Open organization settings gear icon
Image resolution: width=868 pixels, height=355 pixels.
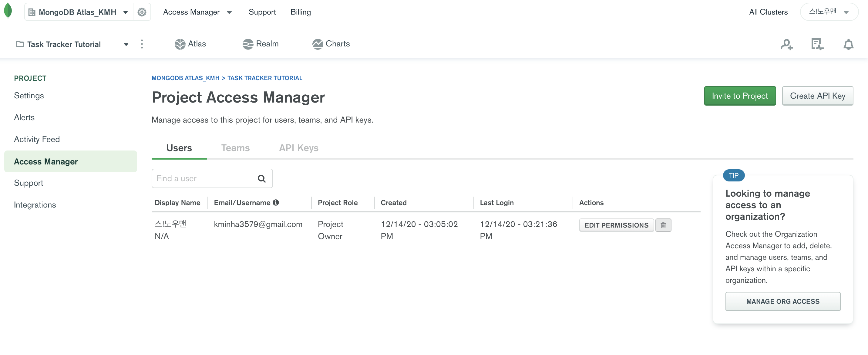(x=142, y=12)
